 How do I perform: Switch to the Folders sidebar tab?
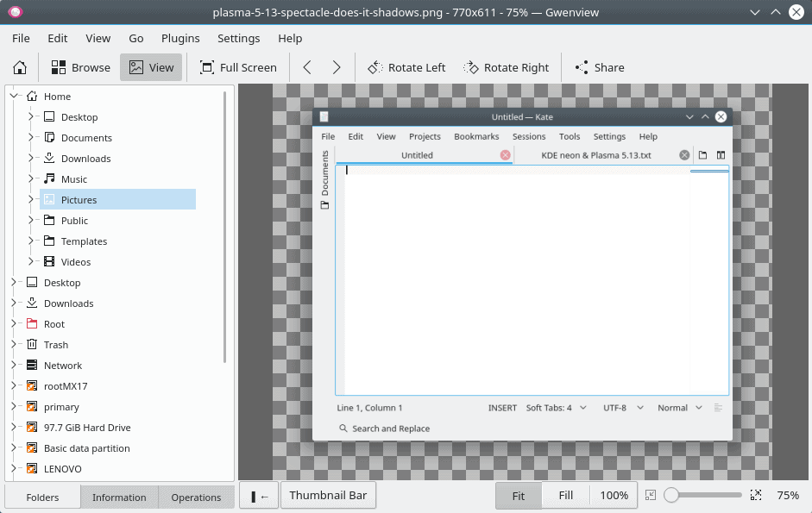coord(42,497)
